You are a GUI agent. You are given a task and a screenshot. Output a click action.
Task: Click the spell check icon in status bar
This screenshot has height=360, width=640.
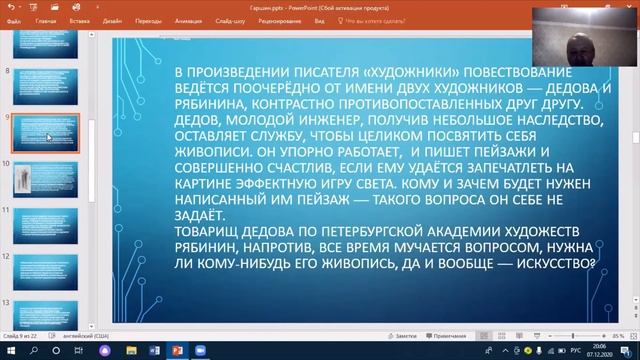[52, 336]
